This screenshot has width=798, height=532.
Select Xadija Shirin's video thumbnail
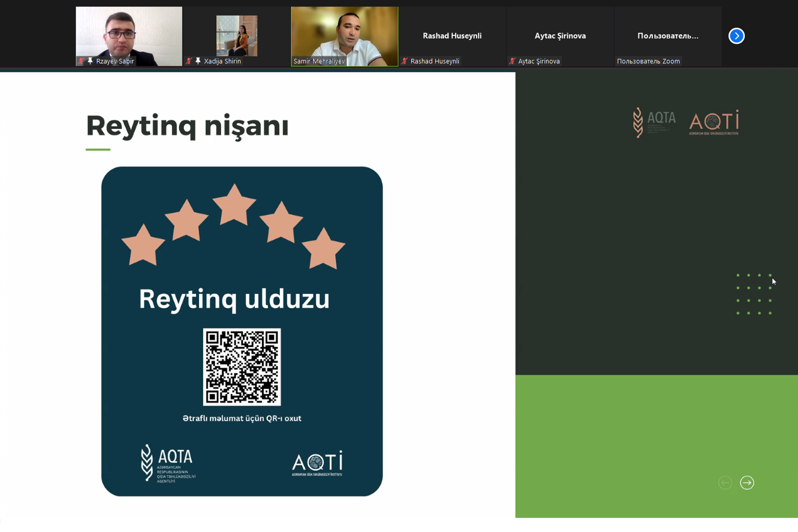tap(236, 36)
